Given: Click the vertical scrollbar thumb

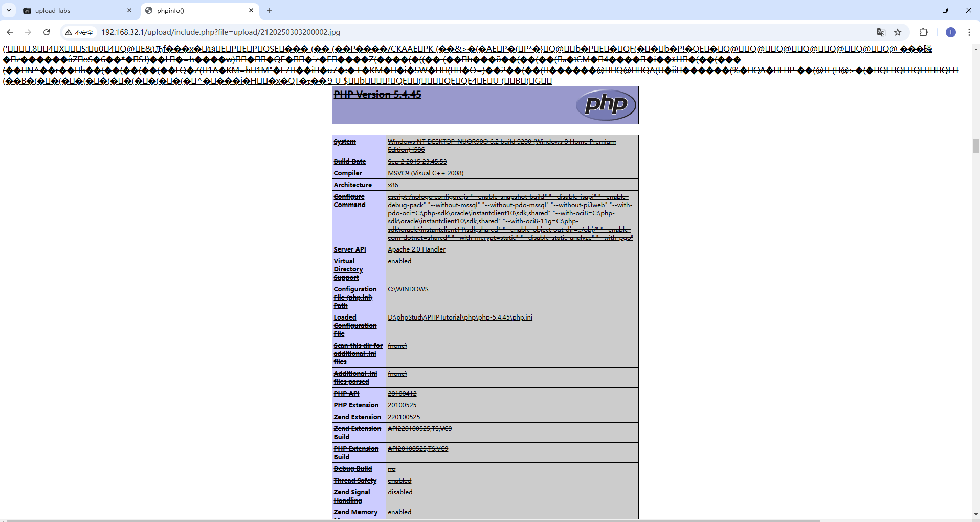Looking at the screenshot, I should click(x=976, y=146).
